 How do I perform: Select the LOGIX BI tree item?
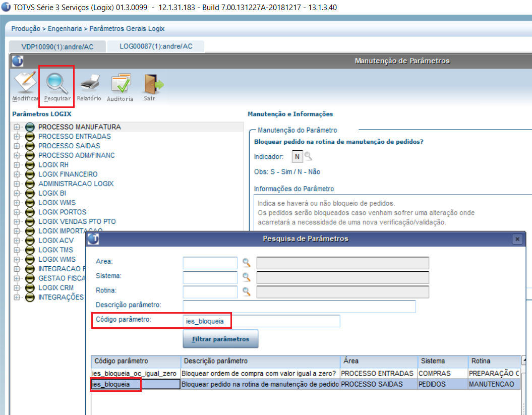coord(52,193)
